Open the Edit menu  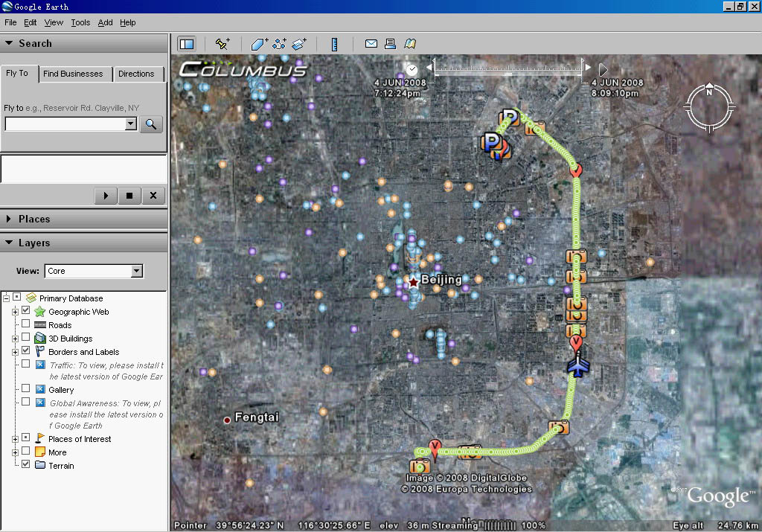pyautogui.click(x=30, y=22)
